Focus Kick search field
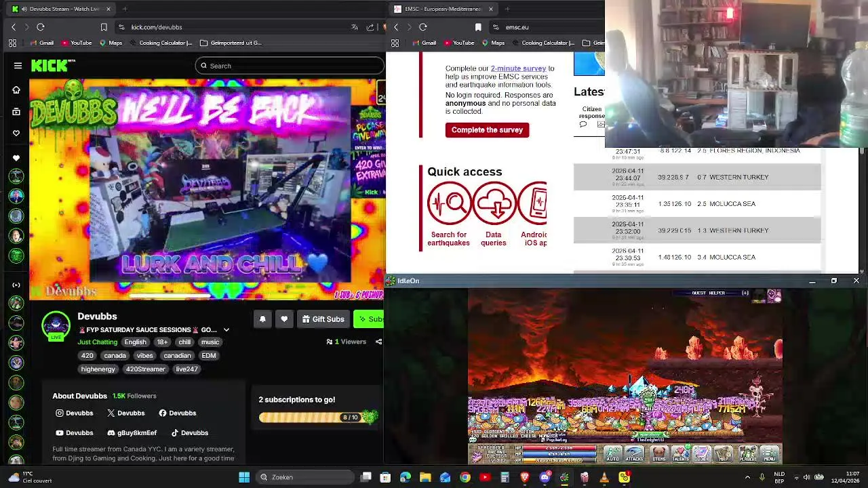The image size is (868, 488). pyautogui.click(x=290, y=66)
